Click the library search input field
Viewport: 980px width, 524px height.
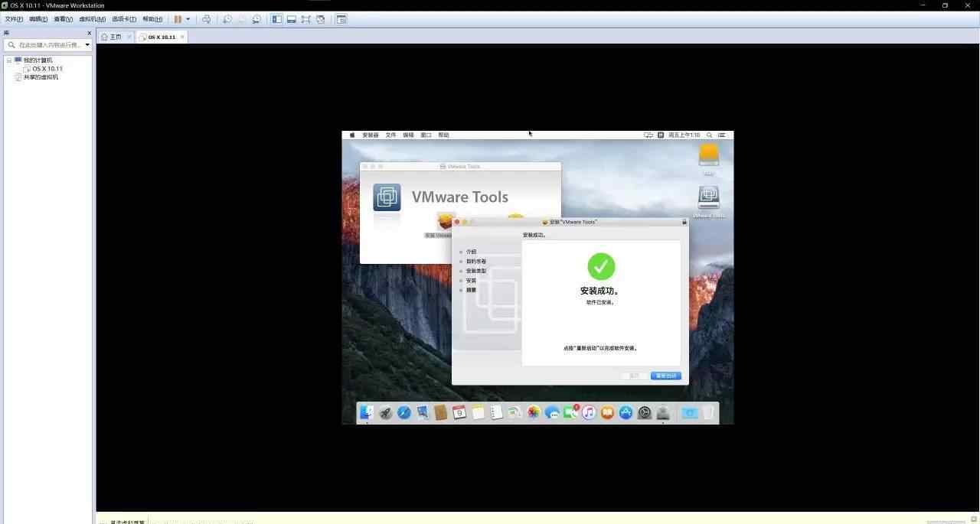49,45
